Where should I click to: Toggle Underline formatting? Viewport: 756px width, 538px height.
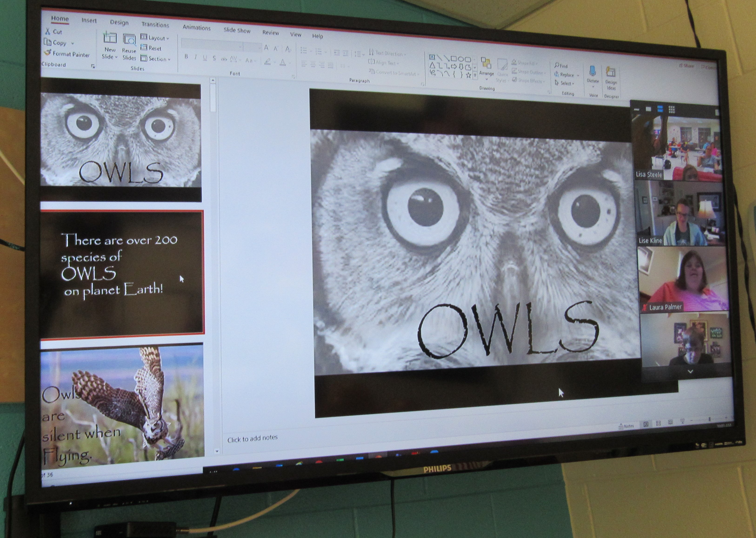205,58
